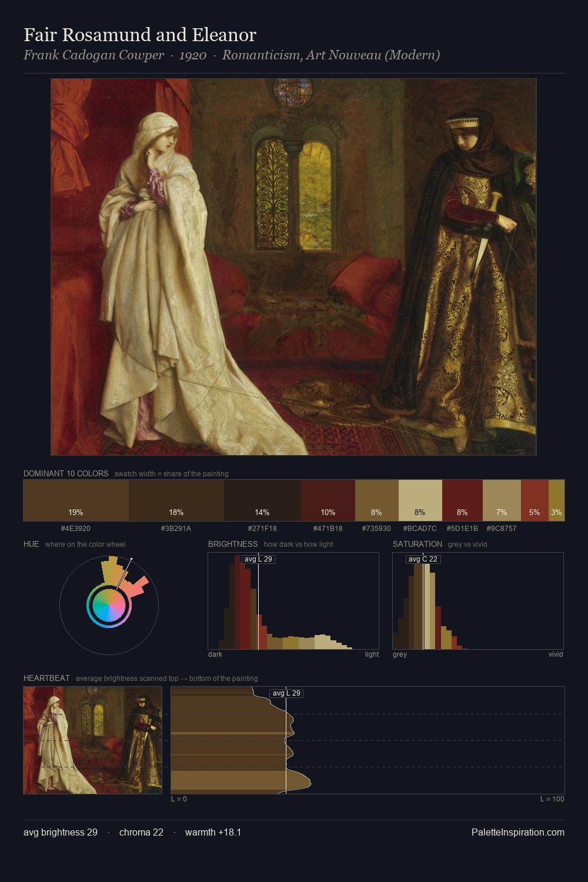Click the small heartbeat painting thumbnail
This screenshot has height=882, width=588.
(x=92, y=740)
